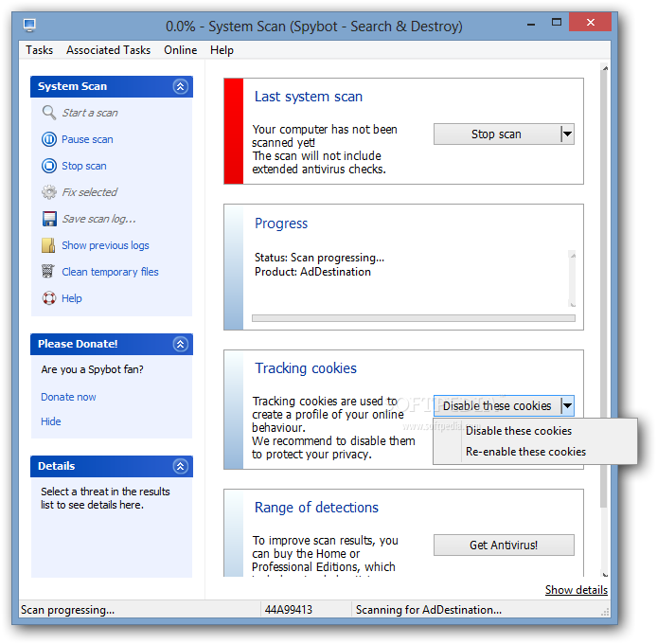This screenshot has height=644, width=657.
Task: Click the Pause scan icon
Action: click(49, 139)
